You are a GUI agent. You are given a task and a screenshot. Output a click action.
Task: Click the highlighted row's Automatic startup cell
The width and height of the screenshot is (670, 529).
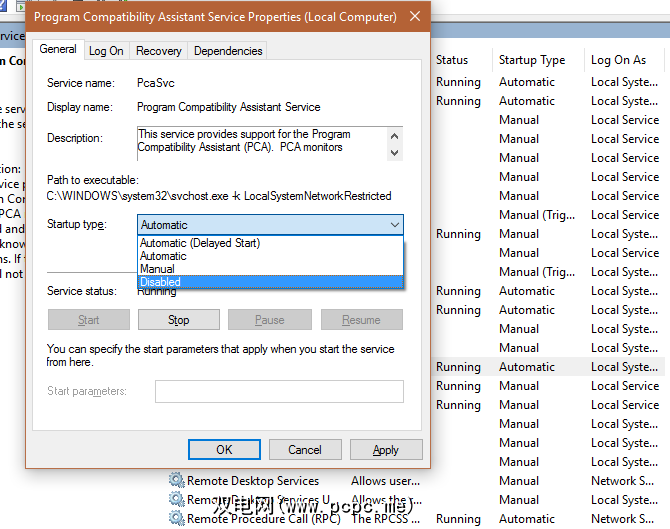click(527, 367)
